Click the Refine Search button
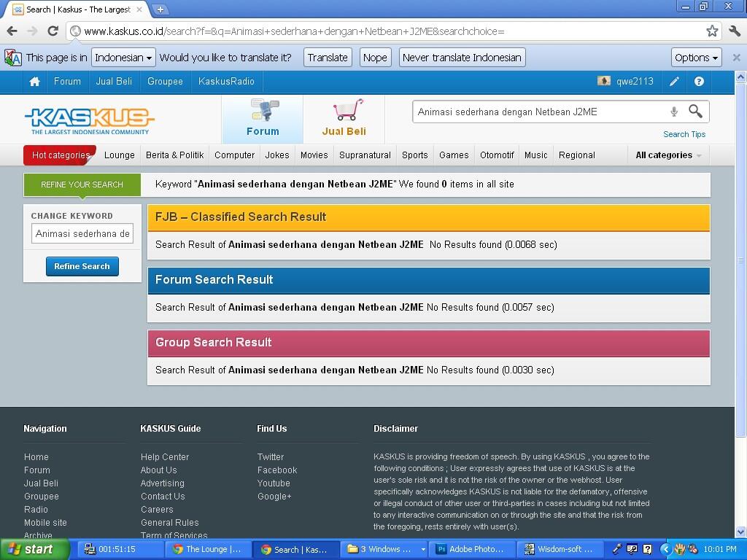The height and width of the screenshot is (560, 747). (x=82, y=266)
